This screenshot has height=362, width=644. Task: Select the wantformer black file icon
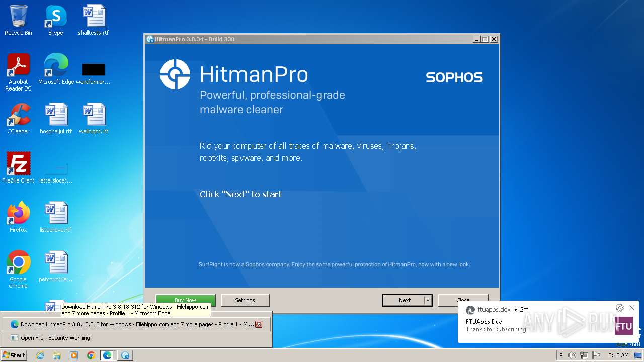pyautogui.click(x=94, y=69)
